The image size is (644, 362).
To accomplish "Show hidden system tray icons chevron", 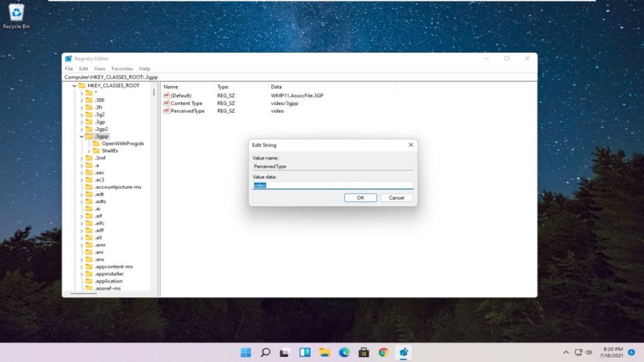I will point(566,353).
